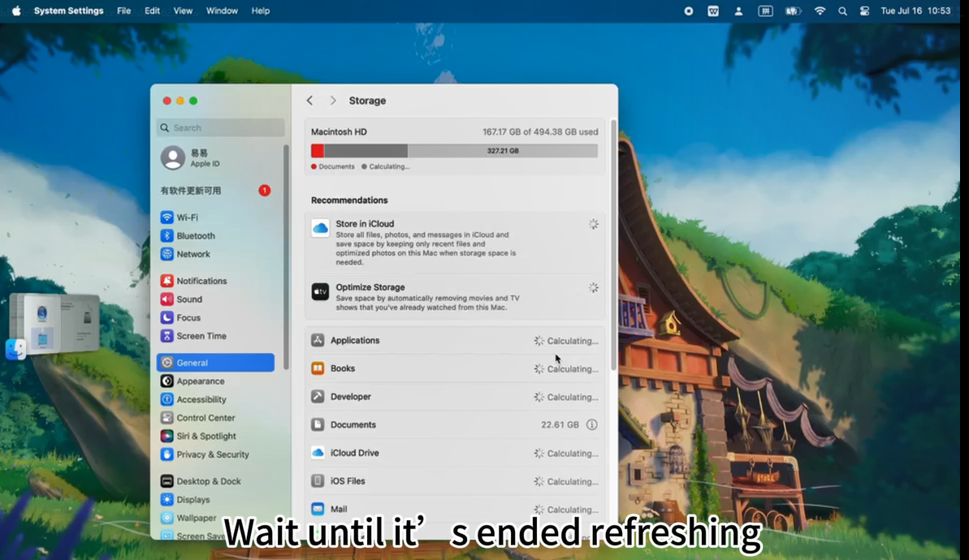The width and height of the screenshot is (969, 560).
Task: Open Control Center from menu bar
Action: pos(864,11)
